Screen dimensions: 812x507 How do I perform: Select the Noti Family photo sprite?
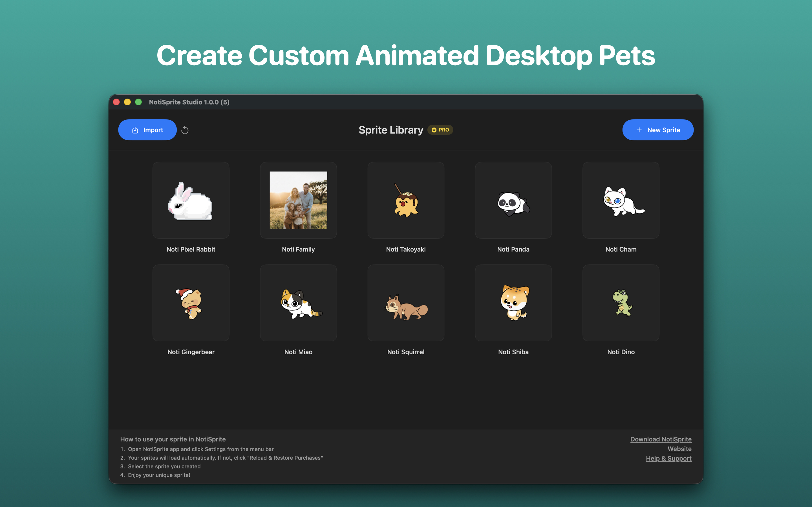tap(298, 201)
